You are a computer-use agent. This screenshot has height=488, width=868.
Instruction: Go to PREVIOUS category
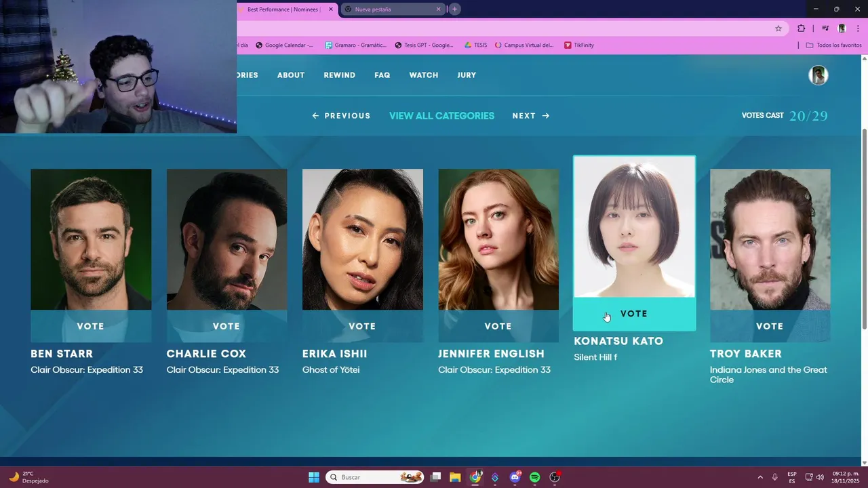[x=341, y=116]
